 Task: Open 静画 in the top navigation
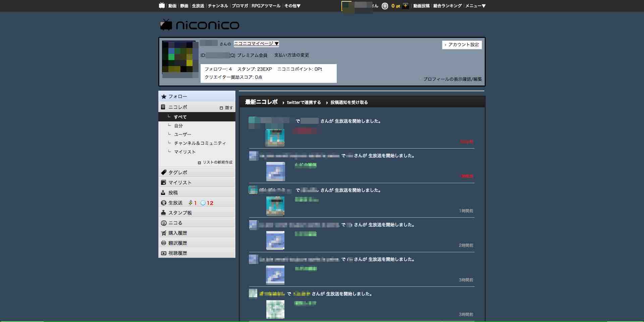pyautogui.click(x=184, y=6)
